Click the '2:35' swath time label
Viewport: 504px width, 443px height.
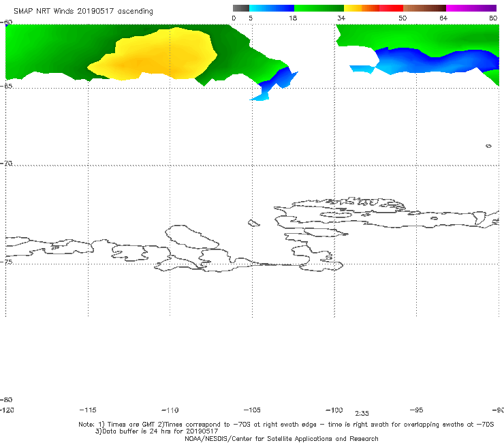pyautogui.click(x=362, y=414)
